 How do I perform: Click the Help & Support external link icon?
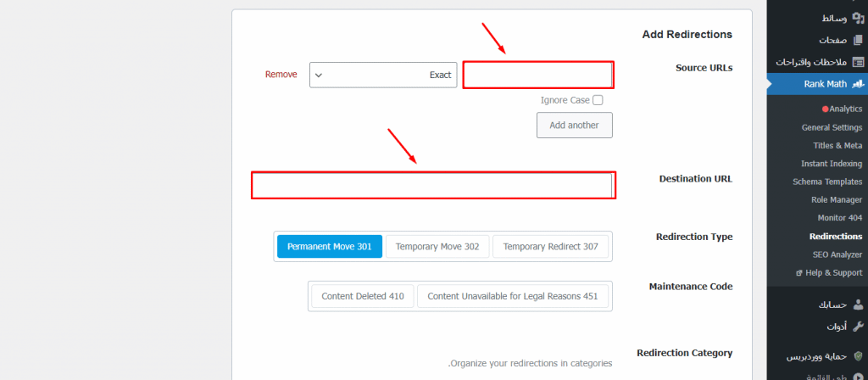pos(798,273)
